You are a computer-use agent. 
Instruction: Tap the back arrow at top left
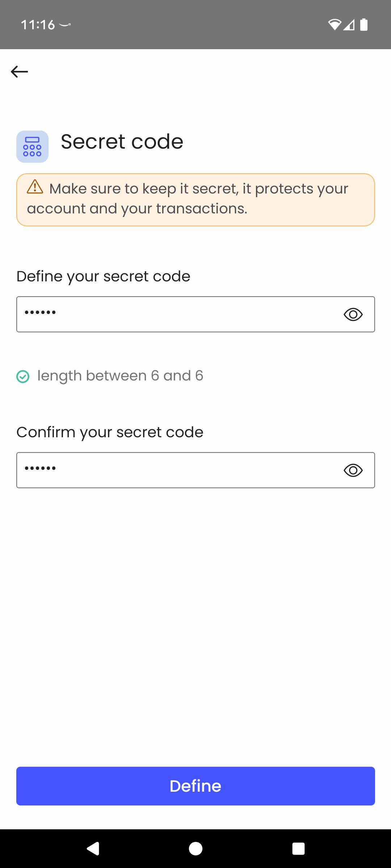pyautogui.click(x=19, y=71)
